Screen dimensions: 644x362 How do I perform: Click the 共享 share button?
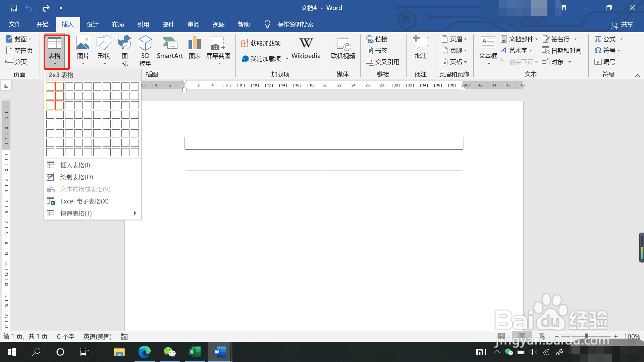click(622, 24)
